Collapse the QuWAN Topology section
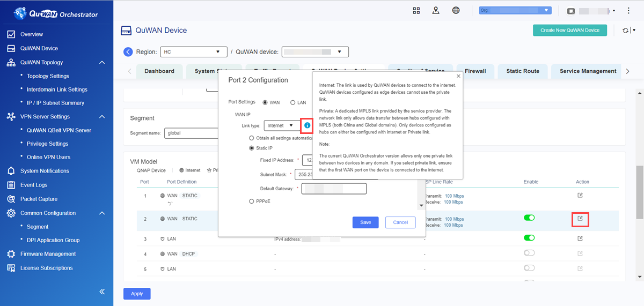 tap(102, 63)
